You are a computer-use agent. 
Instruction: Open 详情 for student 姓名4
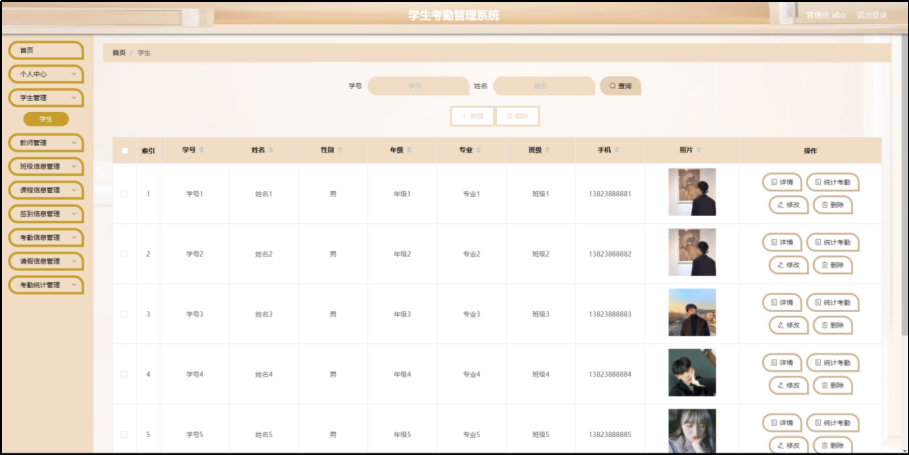(x=781, y=363)
